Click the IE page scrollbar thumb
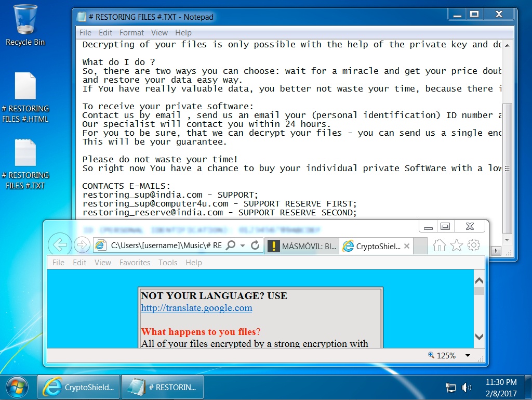Screen dimensions: 532x400 (x=479, y=291)
